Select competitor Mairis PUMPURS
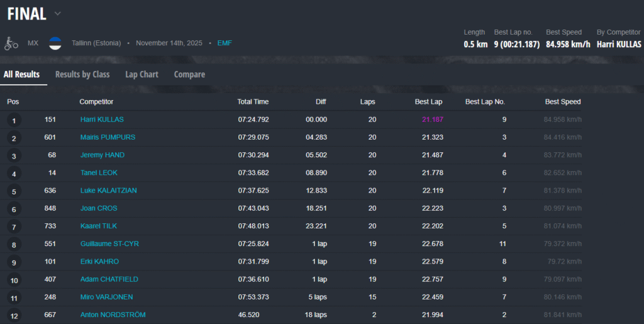This screenshot has width=644, height=324. click(x=108, y=137)
